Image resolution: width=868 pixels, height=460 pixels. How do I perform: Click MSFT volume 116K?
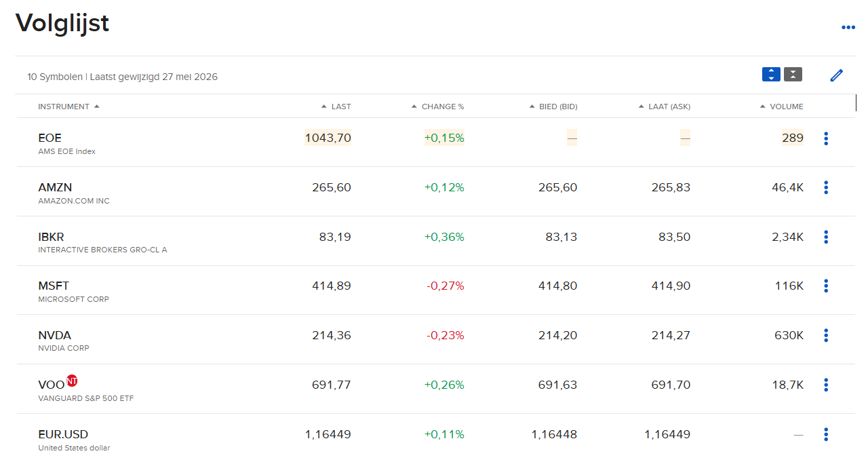coord(789,286)
